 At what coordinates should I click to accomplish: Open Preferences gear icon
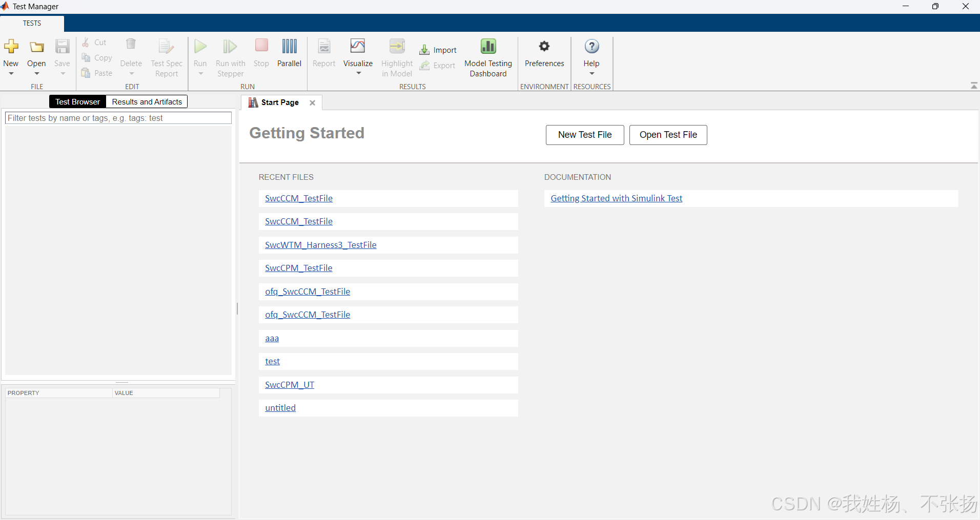(544, 46)
